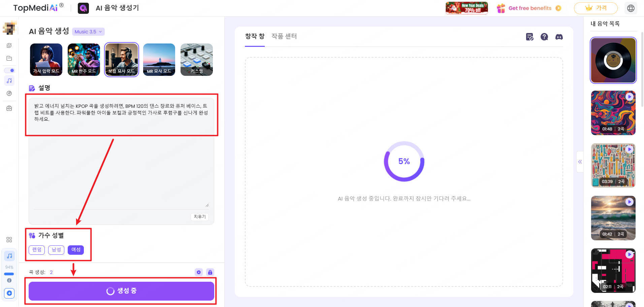Open the 01:42 ocean sunset thumbnail
This screenshot has width=644, height=307.
613,218
